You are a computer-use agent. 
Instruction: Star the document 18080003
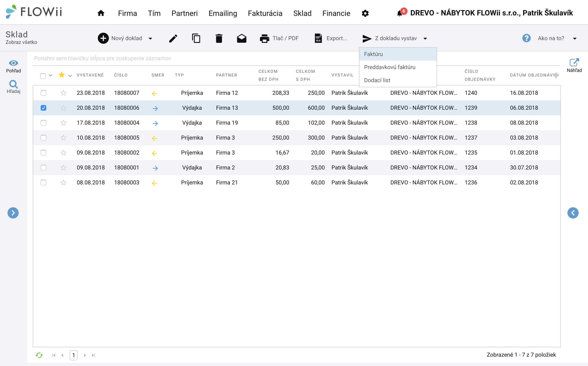coord(64,182)
